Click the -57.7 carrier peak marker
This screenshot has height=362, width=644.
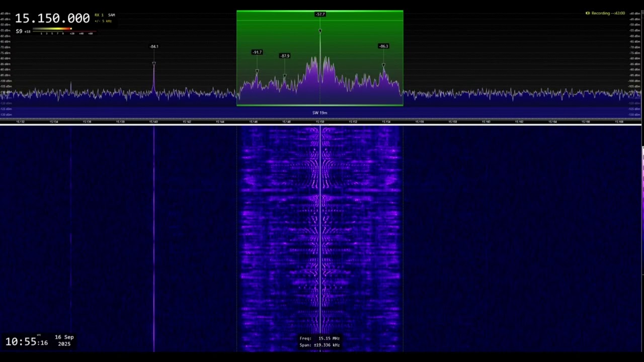click(x=320, y=14)
